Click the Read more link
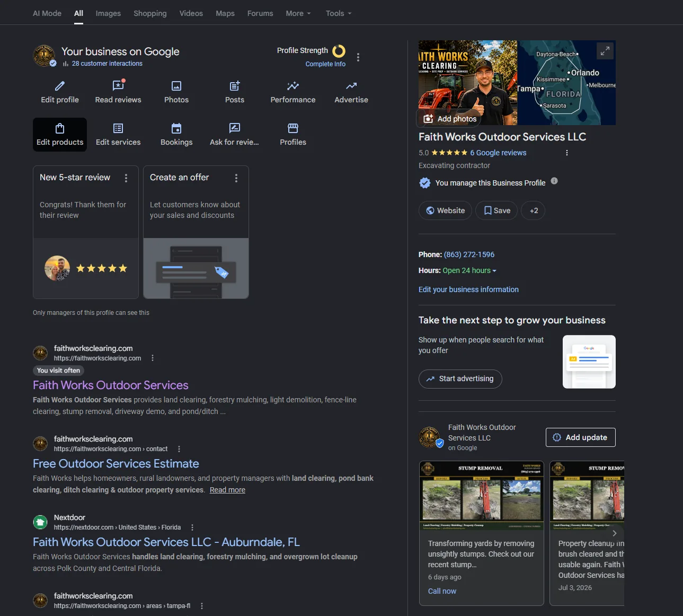 [x=227, y=490]
